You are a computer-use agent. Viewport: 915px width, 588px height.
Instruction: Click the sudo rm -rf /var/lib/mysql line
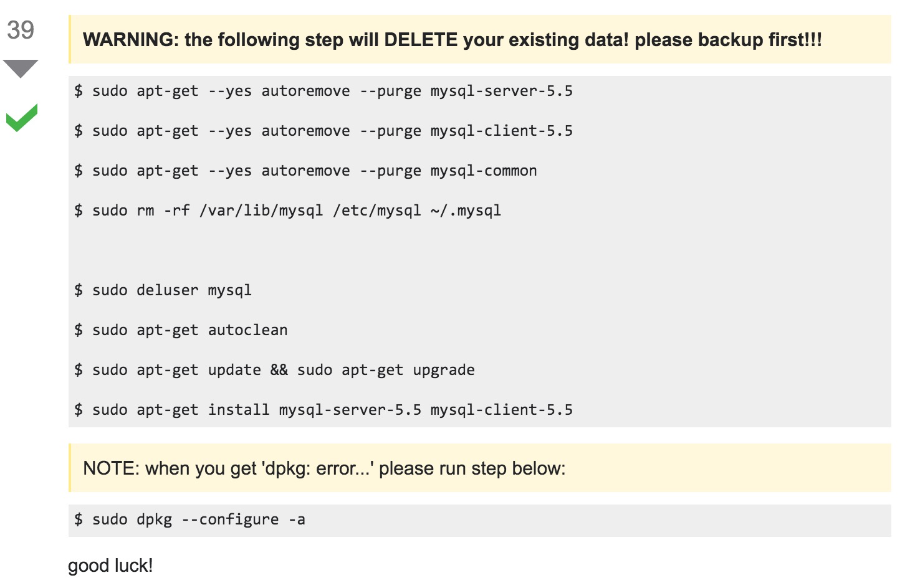click(287, 211)
